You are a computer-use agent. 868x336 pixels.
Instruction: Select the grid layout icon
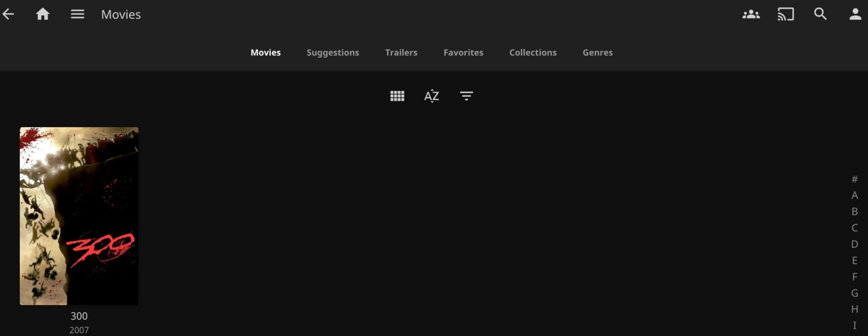(397, 95)
